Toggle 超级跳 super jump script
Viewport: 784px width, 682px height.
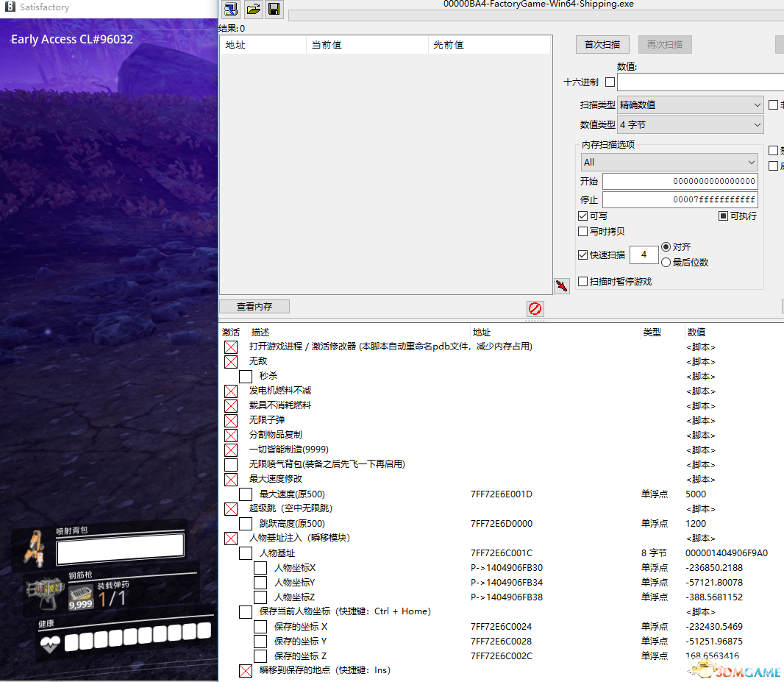(x=230, y=509)
